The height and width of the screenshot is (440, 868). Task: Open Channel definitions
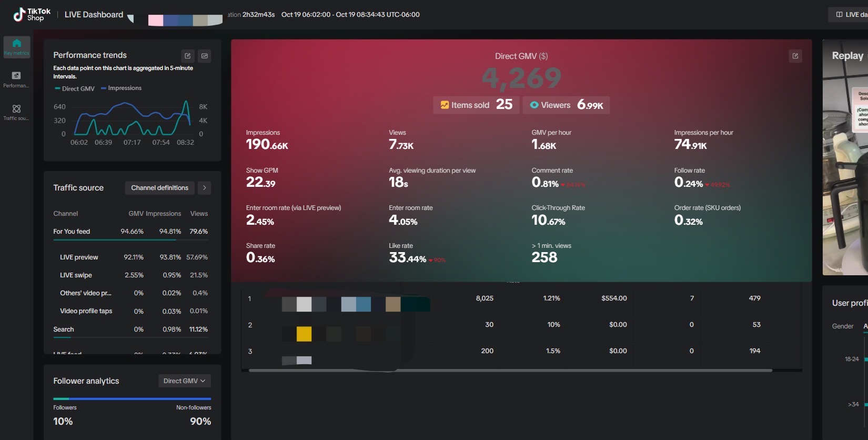(159, 188)
